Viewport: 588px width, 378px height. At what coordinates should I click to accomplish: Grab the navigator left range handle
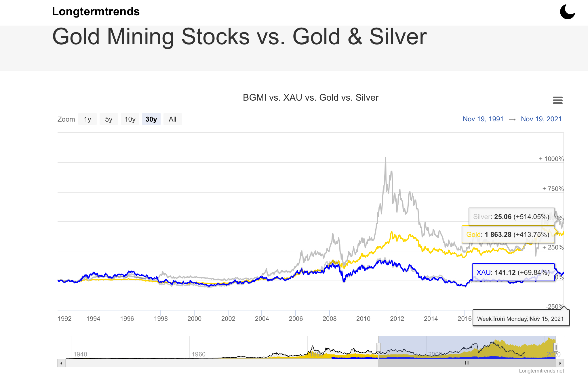click(378, 347)
